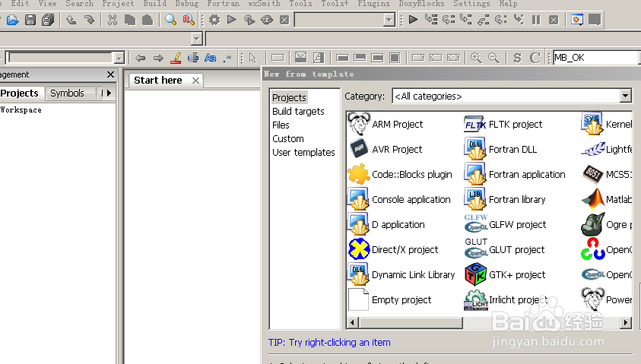The image size is (641, 364).
Task: Open the wxSmith menu
Action: pos(264,4)
